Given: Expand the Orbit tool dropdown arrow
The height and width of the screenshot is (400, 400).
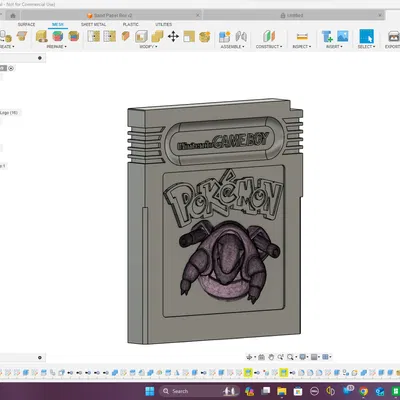Looking at the screenshot, I should (255, 357).
